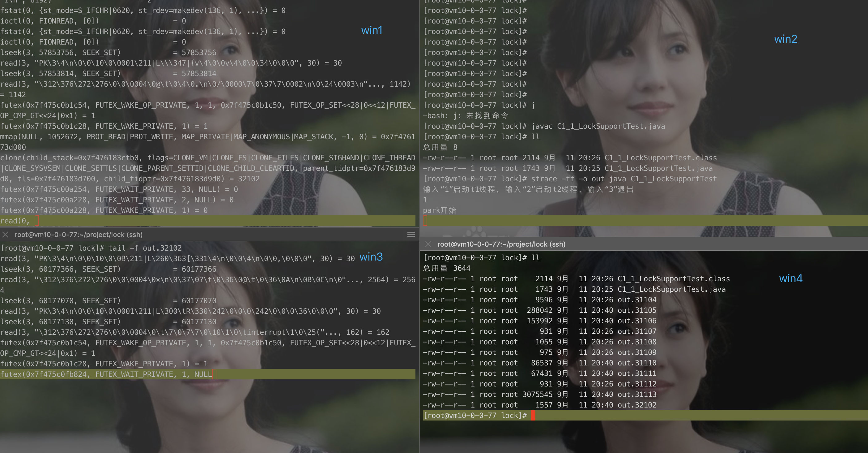
Task: Place cursor after read(0, in strace pane
Action: (x=37, y=221)
